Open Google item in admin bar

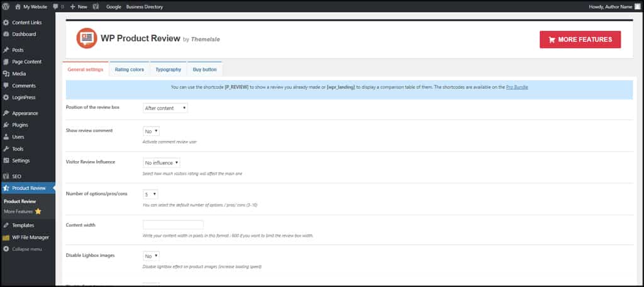pyautogui.click(x=113, y=7)
